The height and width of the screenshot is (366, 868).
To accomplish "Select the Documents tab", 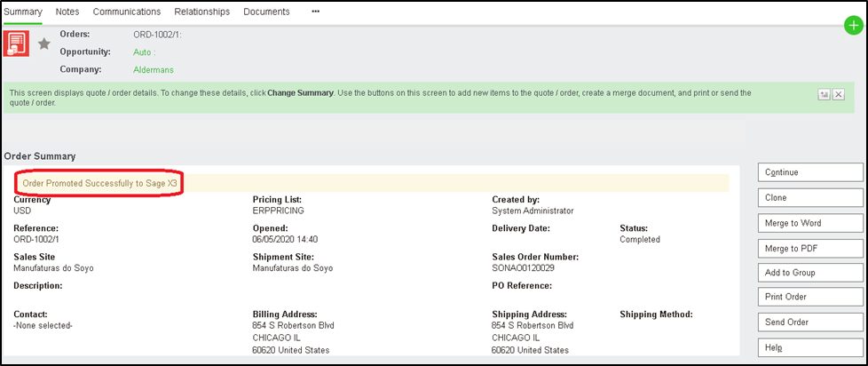I will 266,12.
